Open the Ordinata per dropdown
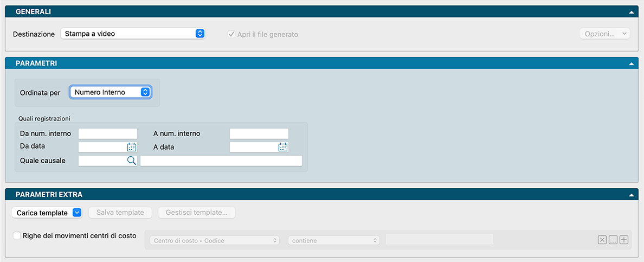The height and width of the screenshot is (262, 644). (111, 92)
